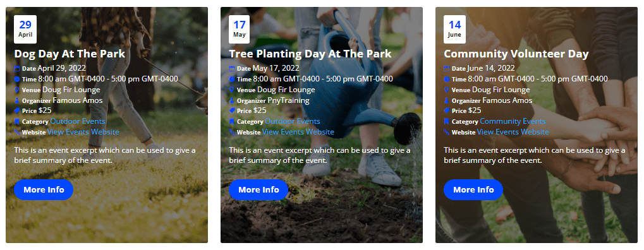Click More Info button for Dog Day
This screenshot has width=644, height=250.
(x=44, y=189)
